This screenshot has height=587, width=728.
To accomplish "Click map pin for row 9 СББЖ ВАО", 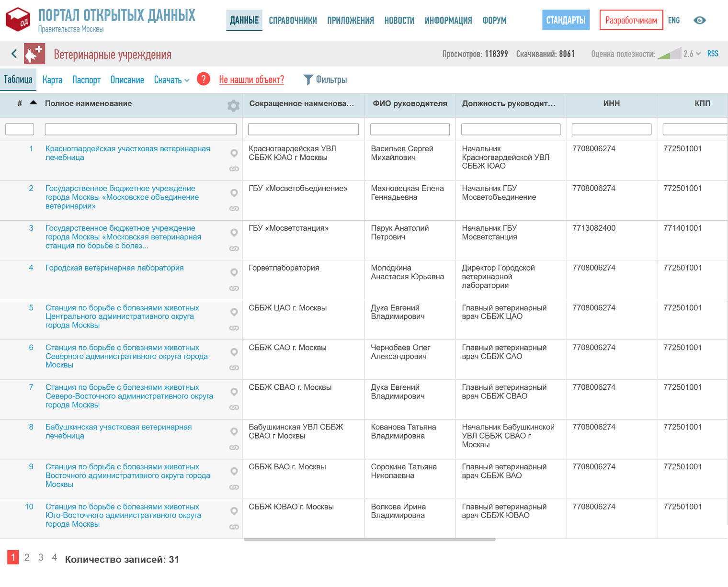I will (x=234, y=472).
